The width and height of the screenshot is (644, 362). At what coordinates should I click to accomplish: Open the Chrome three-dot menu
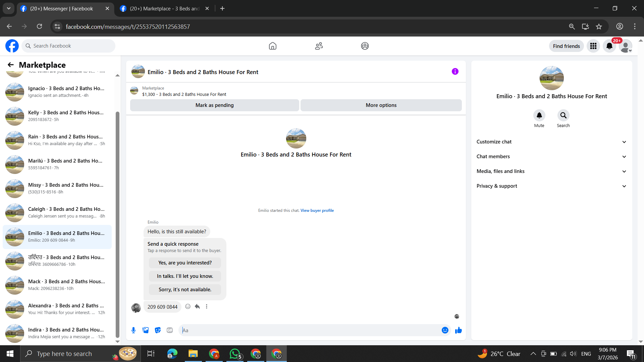coord(635,26)
